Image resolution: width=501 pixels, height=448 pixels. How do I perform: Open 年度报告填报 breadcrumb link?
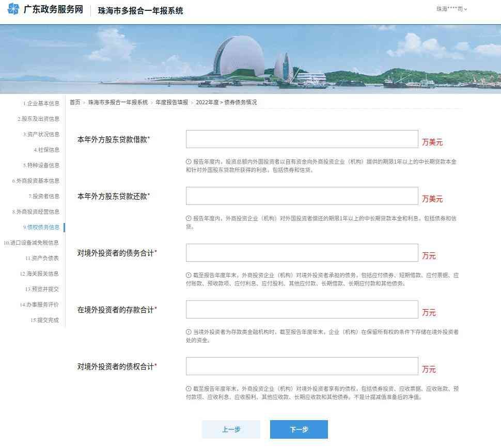point(172,102)
